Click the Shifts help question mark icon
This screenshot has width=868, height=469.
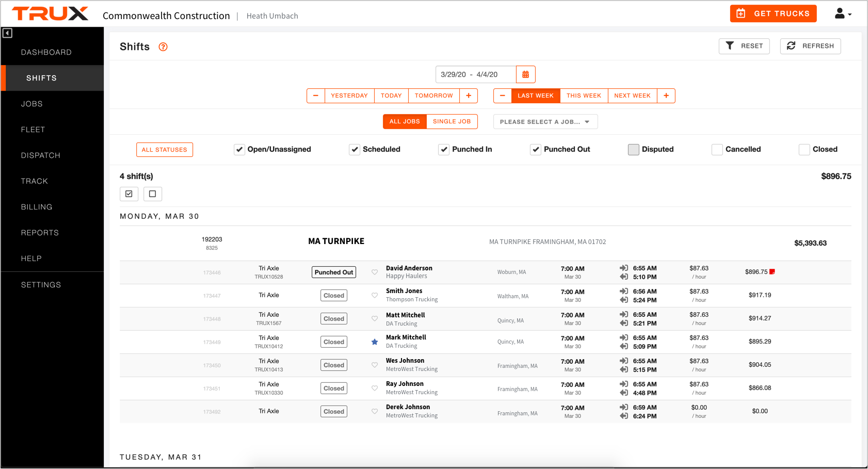(163, 47)
